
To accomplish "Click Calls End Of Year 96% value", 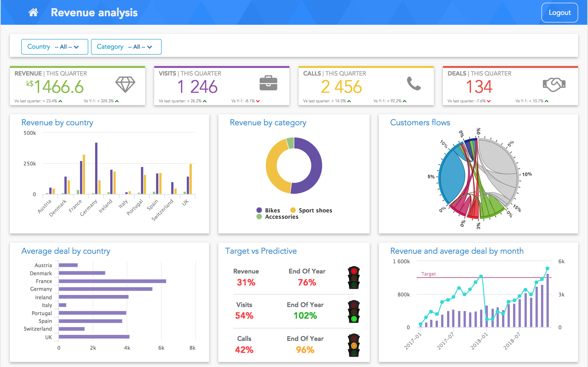I will [x=305, y=350].
